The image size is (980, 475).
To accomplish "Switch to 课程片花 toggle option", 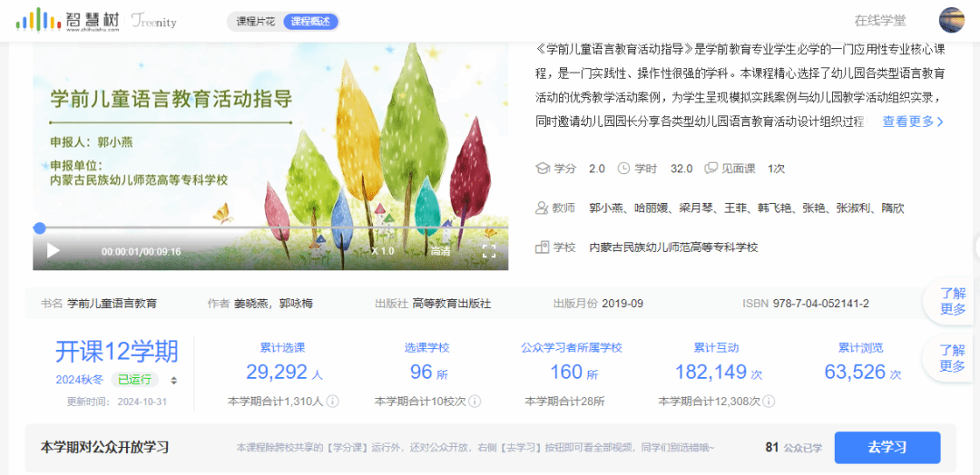I will click(x=255, y=21).
